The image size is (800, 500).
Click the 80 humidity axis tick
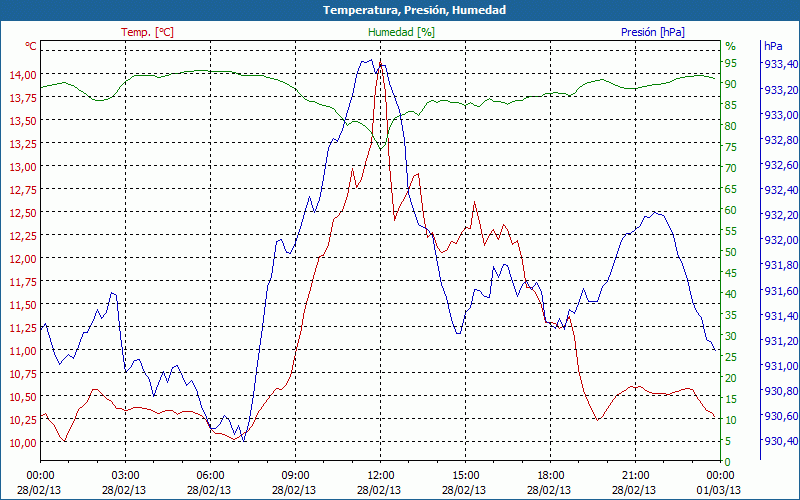coord(731,126)
